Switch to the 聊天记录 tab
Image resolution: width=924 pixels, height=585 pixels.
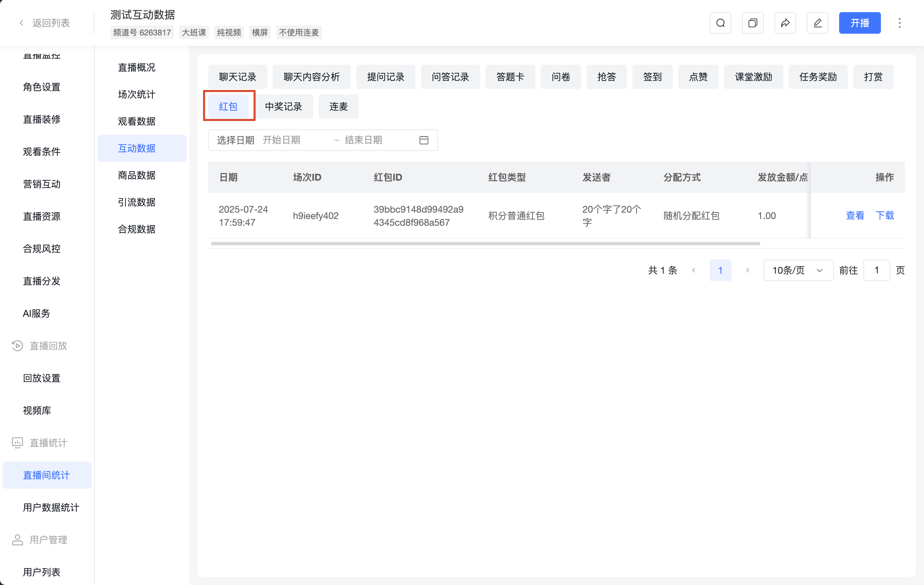click(237, 77)
